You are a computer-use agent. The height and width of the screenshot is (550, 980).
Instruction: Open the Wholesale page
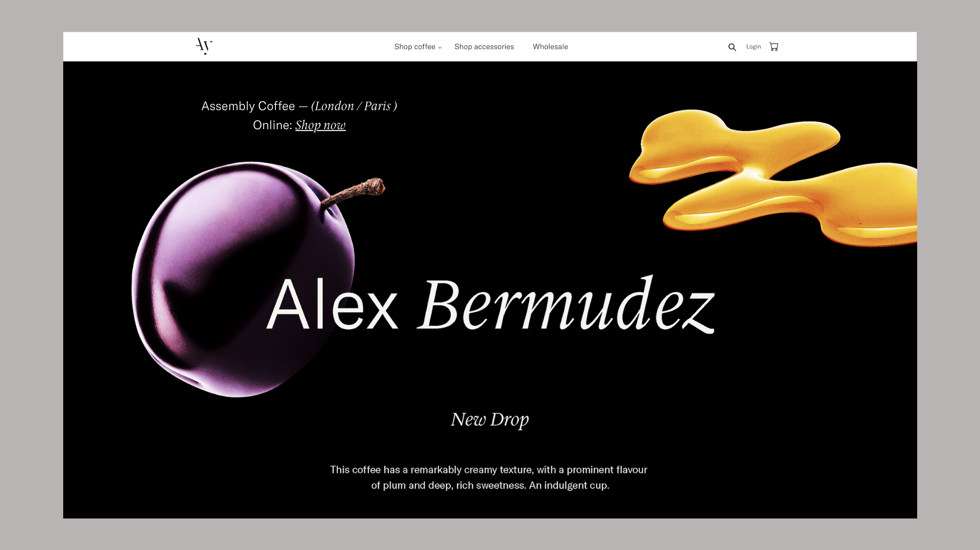[550, 47]
